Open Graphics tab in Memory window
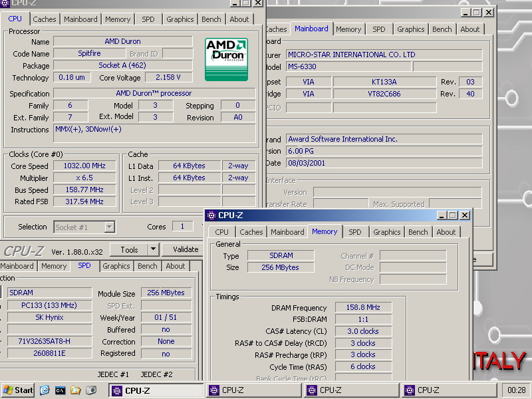The height and width of the screenshot is (399, 532). (x=387, y=232)
